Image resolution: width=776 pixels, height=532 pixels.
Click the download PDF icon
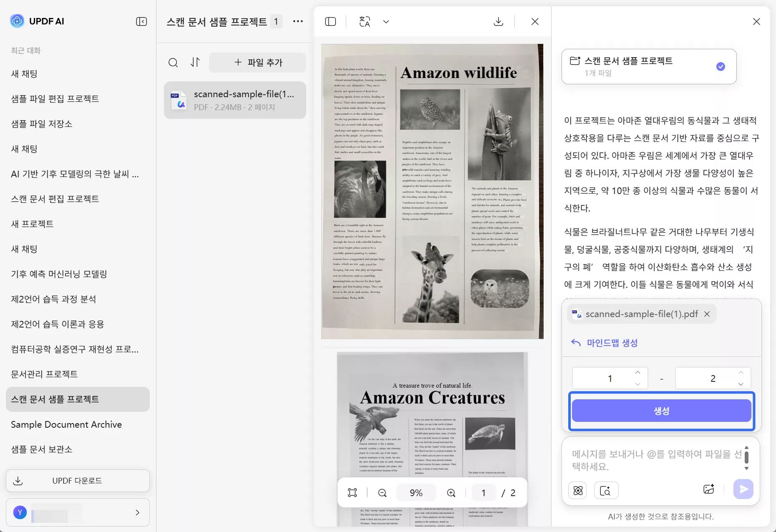[x=499, y=21]
